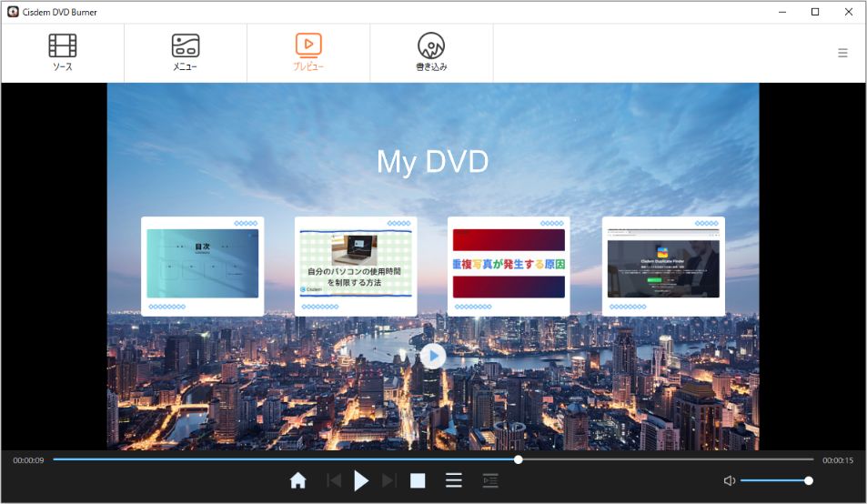Viewport: 867px width, 504px height.
Task: Go to the 書き込み (Burn) tab
Action: click(431, 53)
